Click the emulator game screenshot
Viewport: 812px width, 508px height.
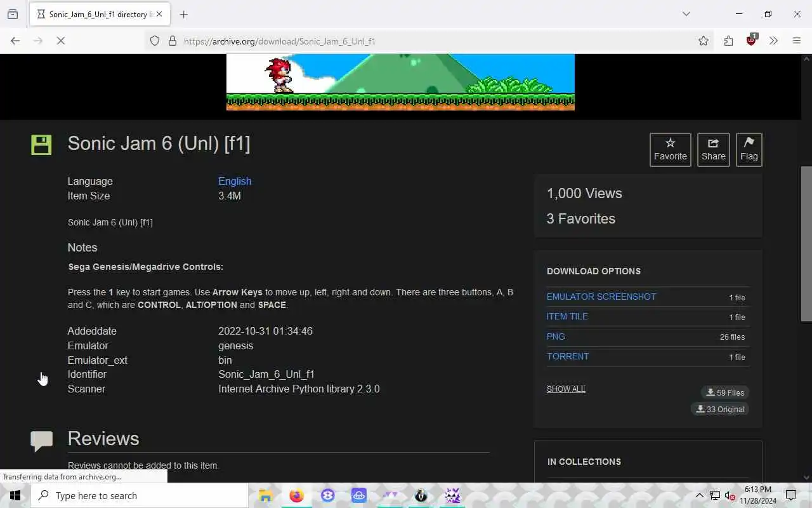tap(400, 82)
